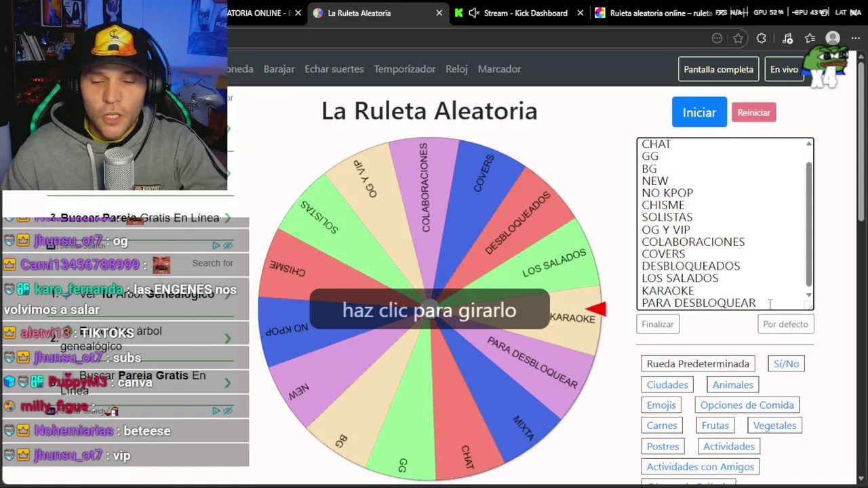This screenshot has width=868, height=488.
Task: Switch to the La Ruleta Aleatoria tab
Action: pos(377,13)
